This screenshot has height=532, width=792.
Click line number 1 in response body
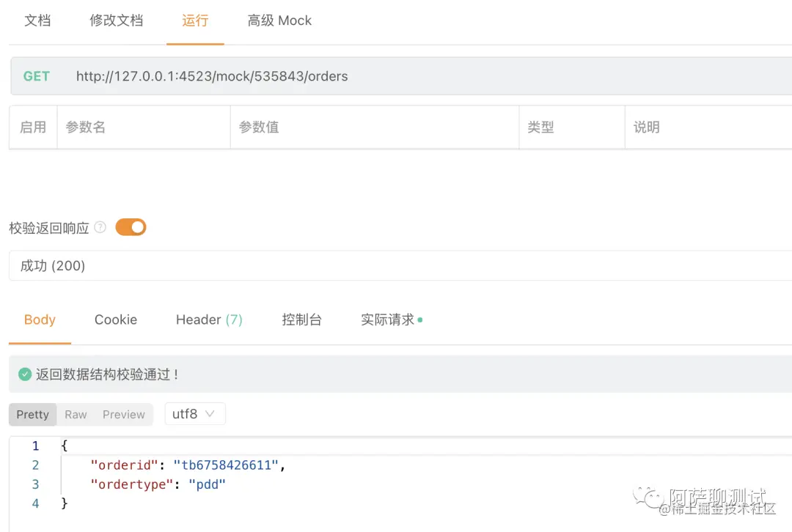tap(35, 446)
